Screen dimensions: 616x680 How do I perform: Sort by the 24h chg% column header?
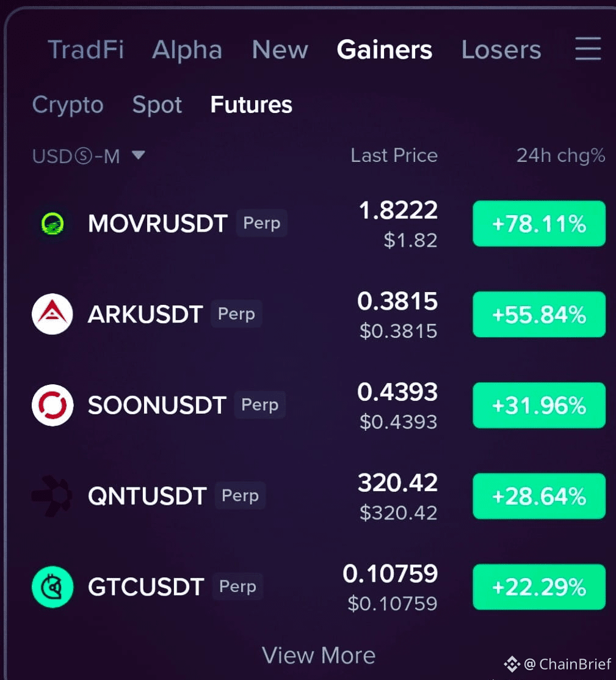560,156
